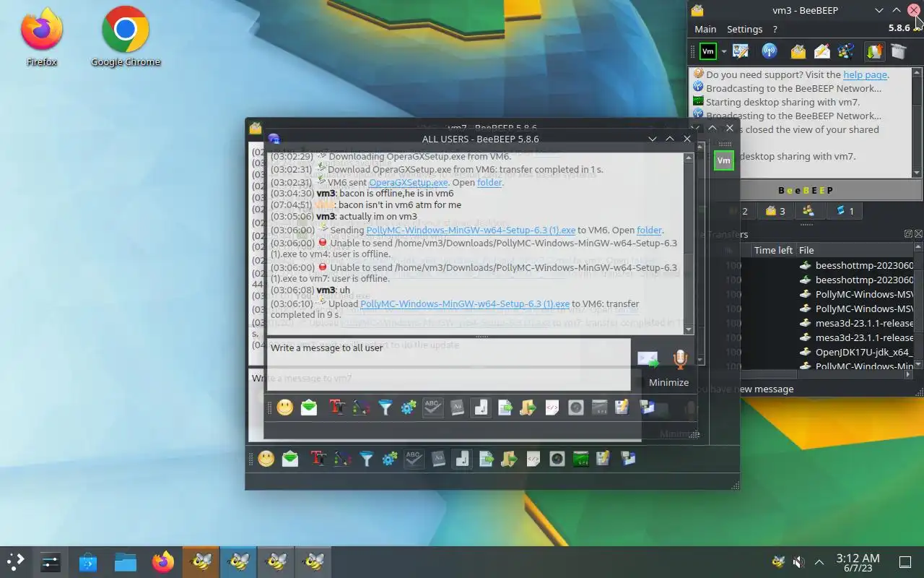Screen dimensions: 924x578
Task: Switch to the chats tab showing 3
Action: pos(775,211)
